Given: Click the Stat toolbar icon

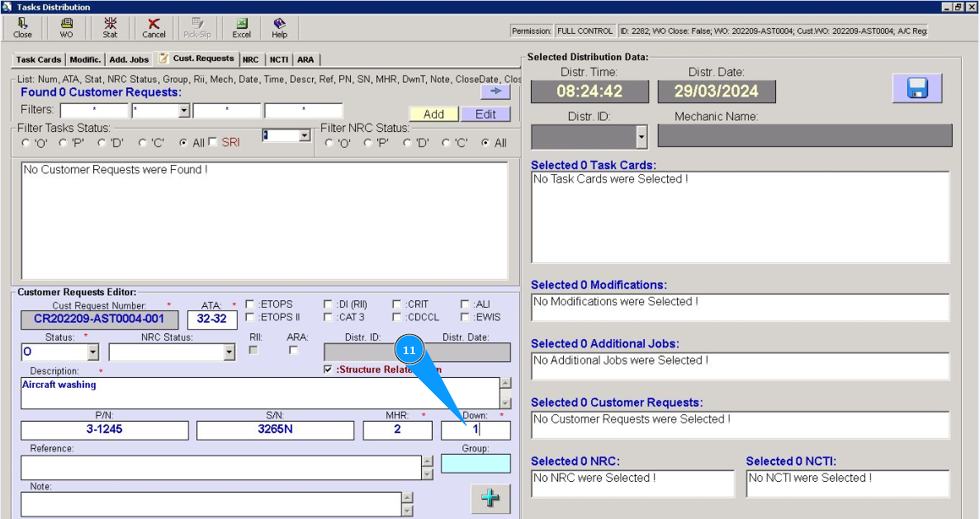Looking at the screenshot, I should coord(110,28).
